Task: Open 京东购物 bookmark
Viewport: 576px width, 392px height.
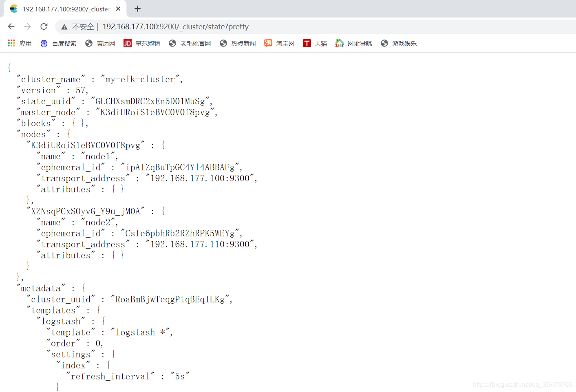Action: point(141,43)
